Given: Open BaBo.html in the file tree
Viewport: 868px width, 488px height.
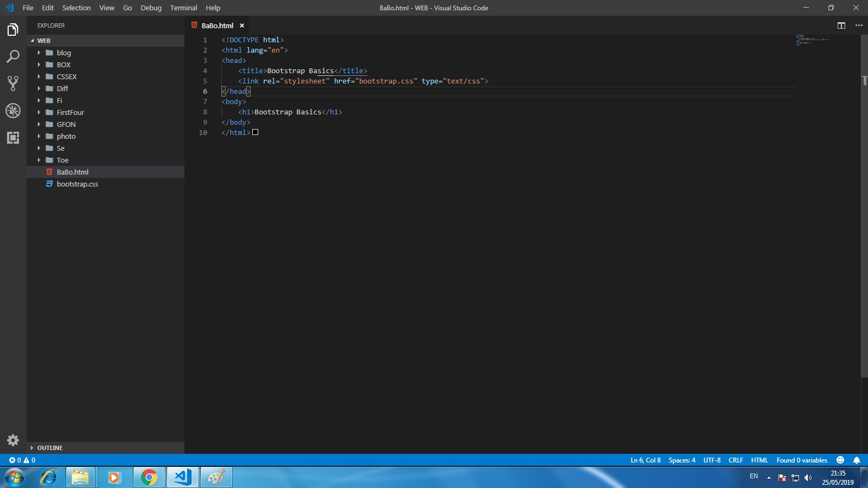Looking at the screenshot, I should click(105, 172).
